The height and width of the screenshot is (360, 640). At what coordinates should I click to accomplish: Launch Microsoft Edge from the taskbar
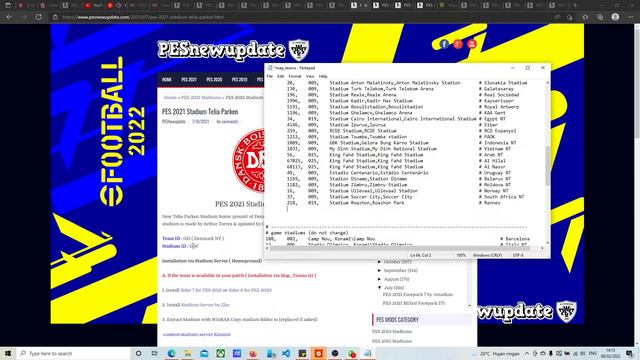tap(171, 353)
